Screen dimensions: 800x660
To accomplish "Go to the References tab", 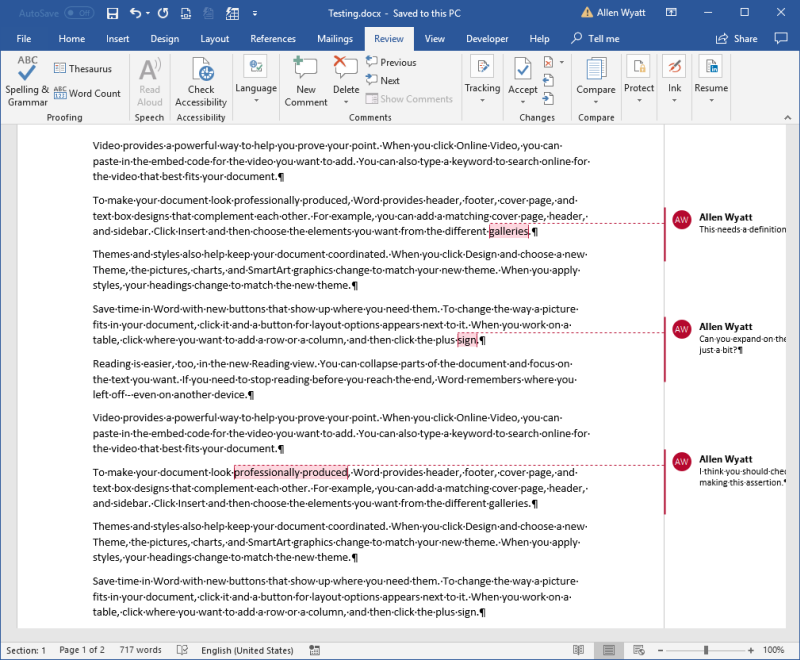I will tap(273, 38).
